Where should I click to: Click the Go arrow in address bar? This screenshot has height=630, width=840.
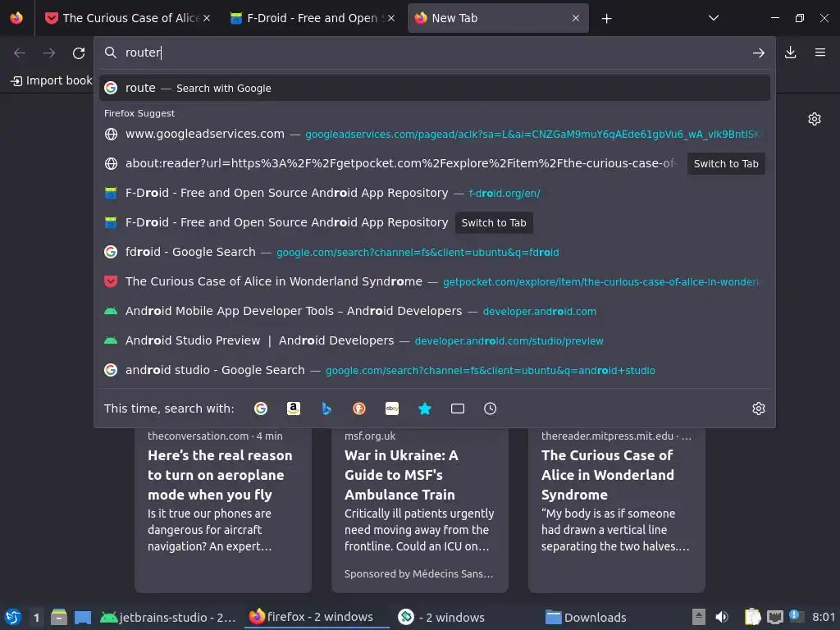[758, 52]
